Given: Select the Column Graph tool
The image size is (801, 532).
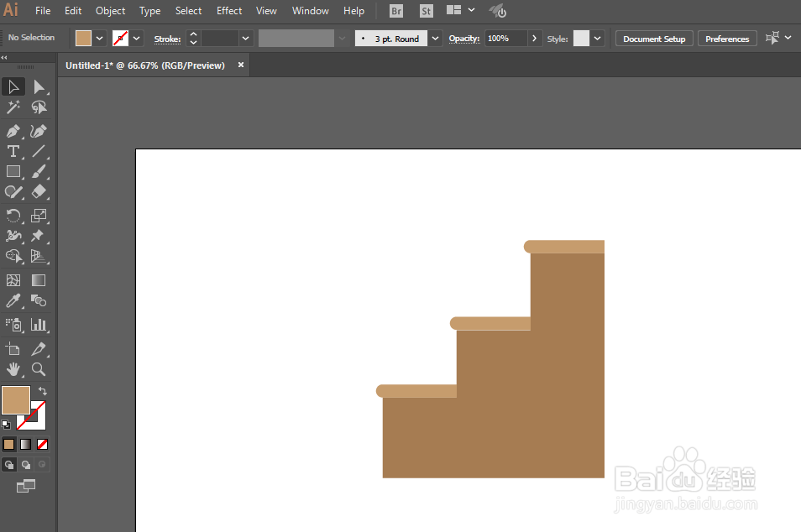Looking at the screenshot, I should click(x=39, y=325).
